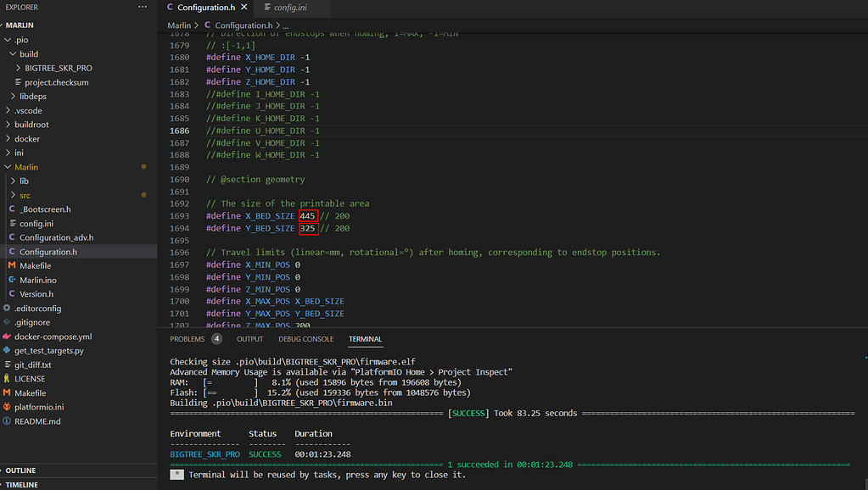The width and height of the screenshot is (868, 490).
Task: Open the DEBUG CONSOLE panel
Action: click(x=305, y=338)
